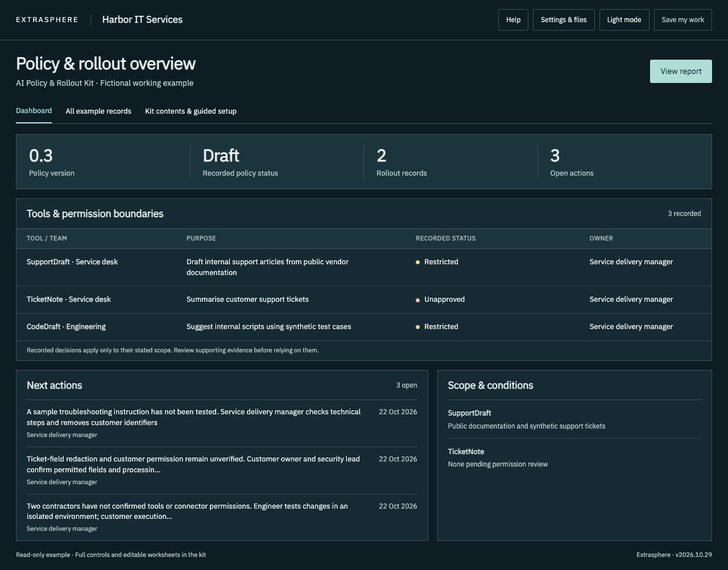Viewport: 728px width, 570px height.
Task: Switch to Light mode
Action: [624, 20]
